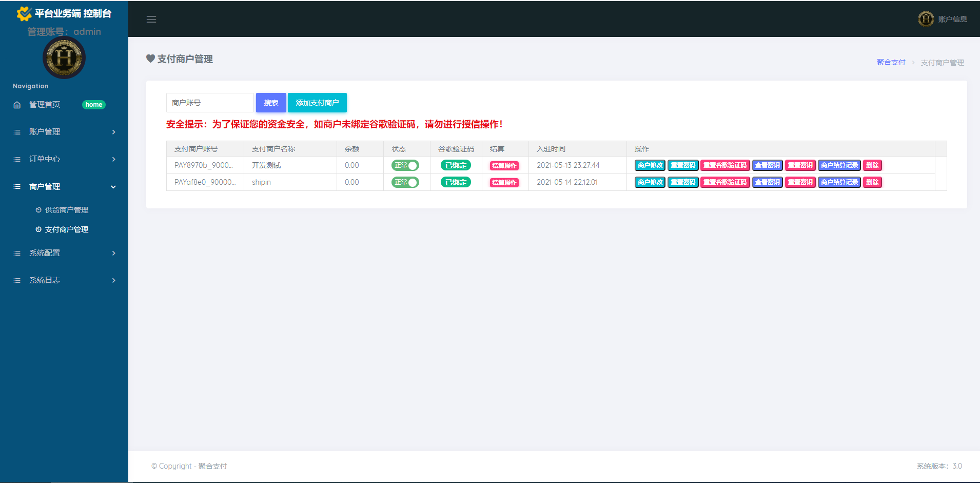Click the 商户账号 search input field
The image size is (980, 483).
point(209,102)
